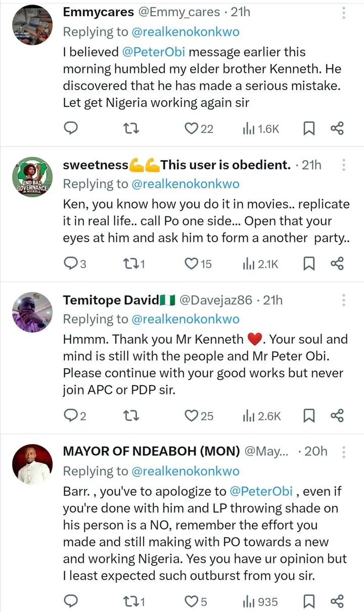364x612 pixels.
Task: Open Temitope David's display name
Action: [x=111, y=300]
